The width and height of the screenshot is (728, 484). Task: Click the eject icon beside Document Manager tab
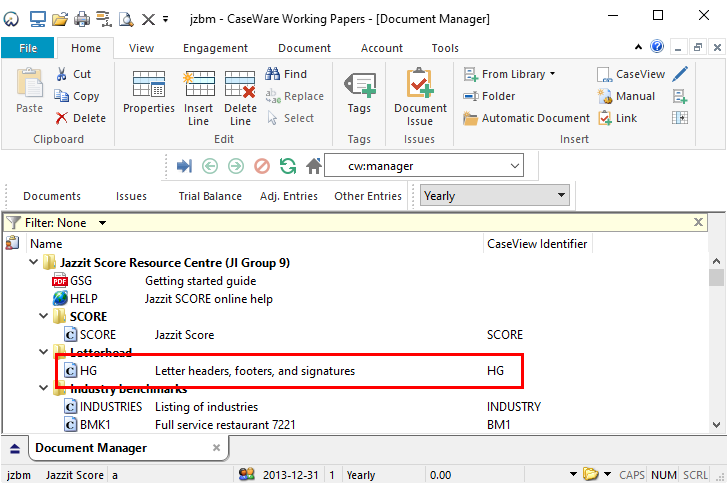click(15, 448)
